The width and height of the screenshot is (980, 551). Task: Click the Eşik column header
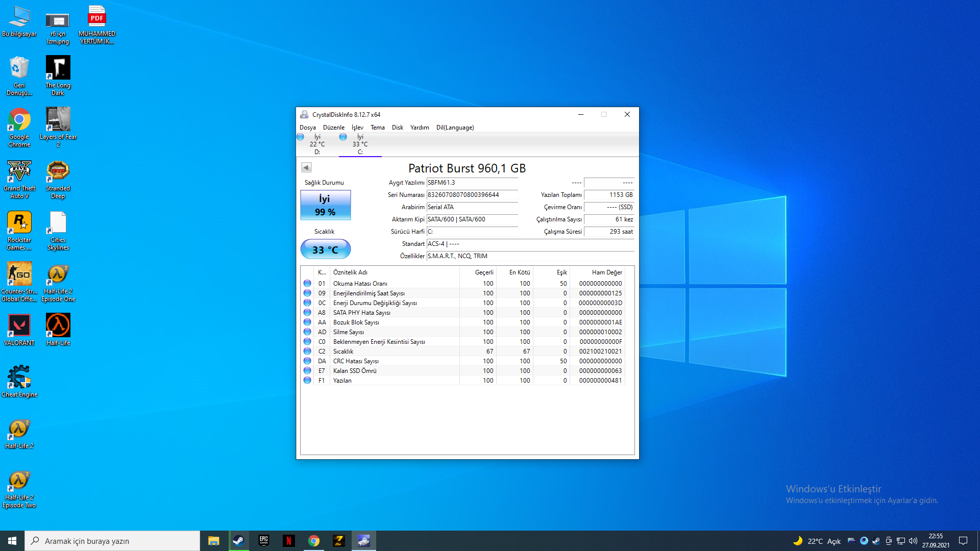[x=552, y=272]
